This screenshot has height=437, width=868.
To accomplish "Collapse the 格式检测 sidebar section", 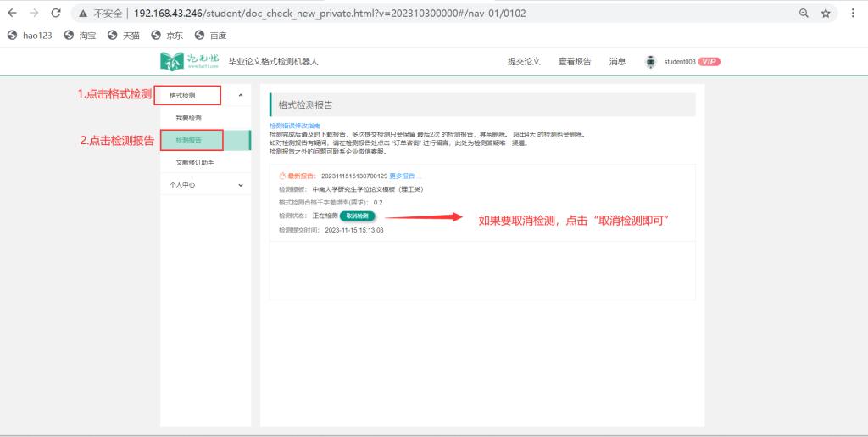I will [x=240, y=96].
